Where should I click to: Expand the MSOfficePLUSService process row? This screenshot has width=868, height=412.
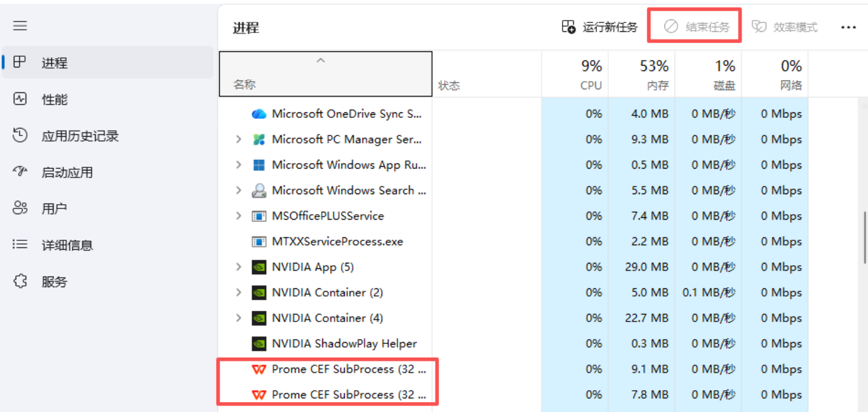(x=239, y=216)
